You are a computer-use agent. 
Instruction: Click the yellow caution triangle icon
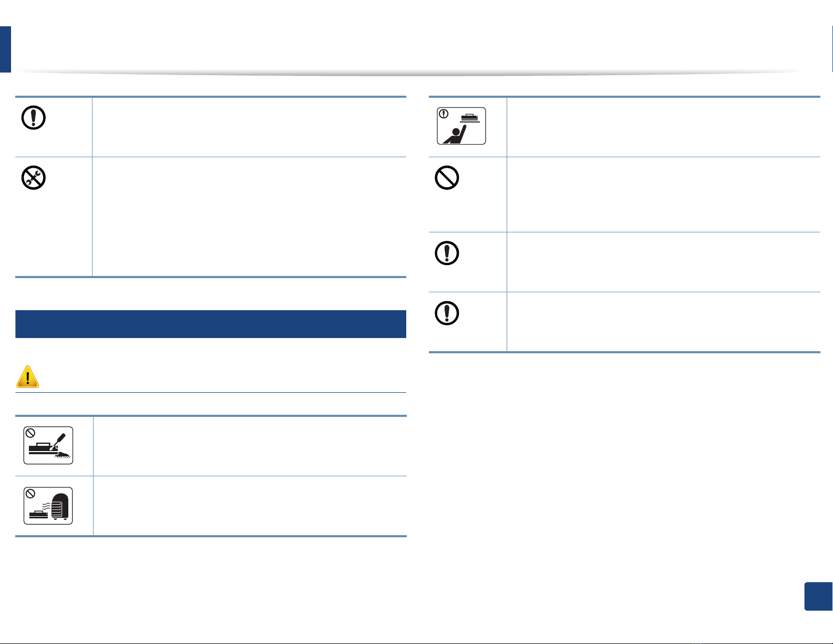(x=27, y=376)
